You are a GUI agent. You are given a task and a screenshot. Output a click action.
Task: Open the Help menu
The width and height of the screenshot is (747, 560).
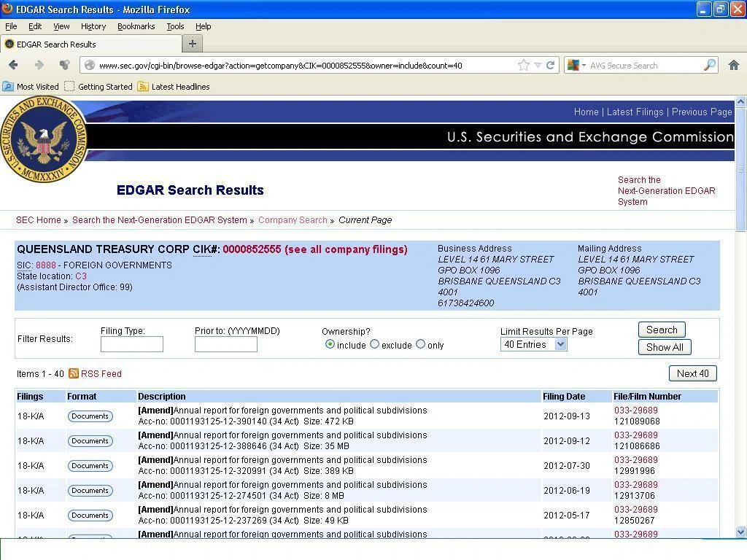(204, 26)
